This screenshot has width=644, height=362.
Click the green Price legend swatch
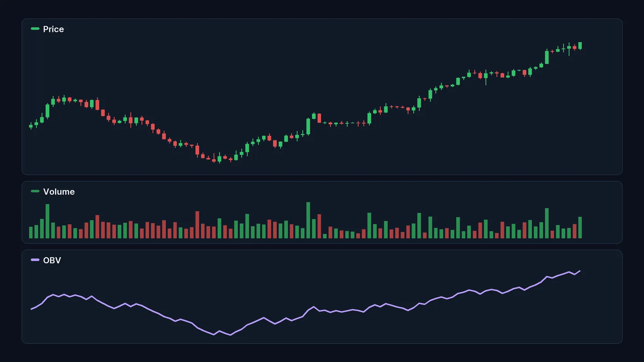[35, 28]
